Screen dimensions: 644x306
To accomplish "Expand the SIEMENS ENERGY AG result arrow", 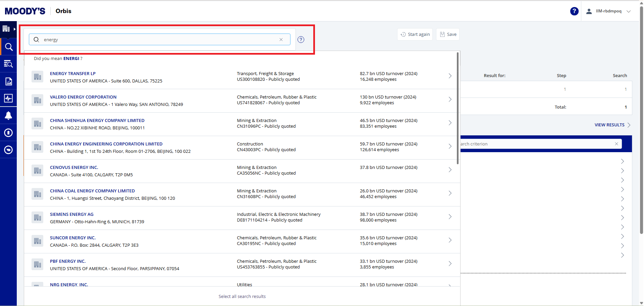I will pyautogui.click(x=450, y=217).
